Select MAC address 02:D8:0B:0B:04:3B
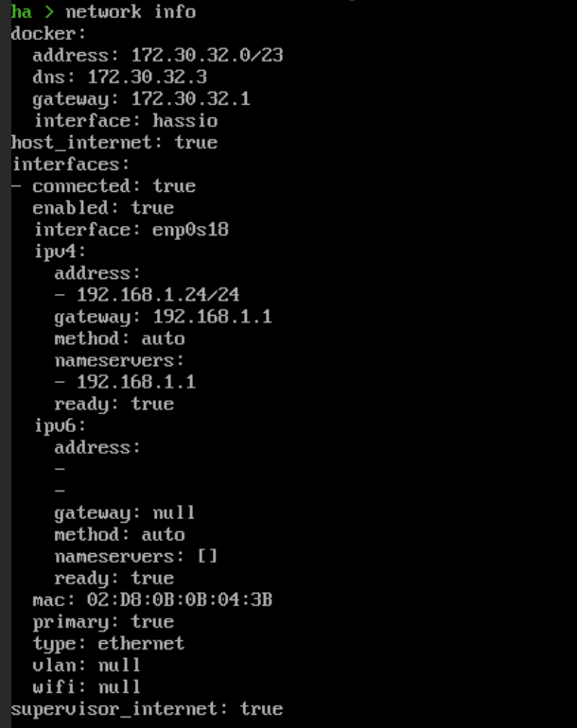The height and width of the screenshot is (728, 577). click(180, 599)
